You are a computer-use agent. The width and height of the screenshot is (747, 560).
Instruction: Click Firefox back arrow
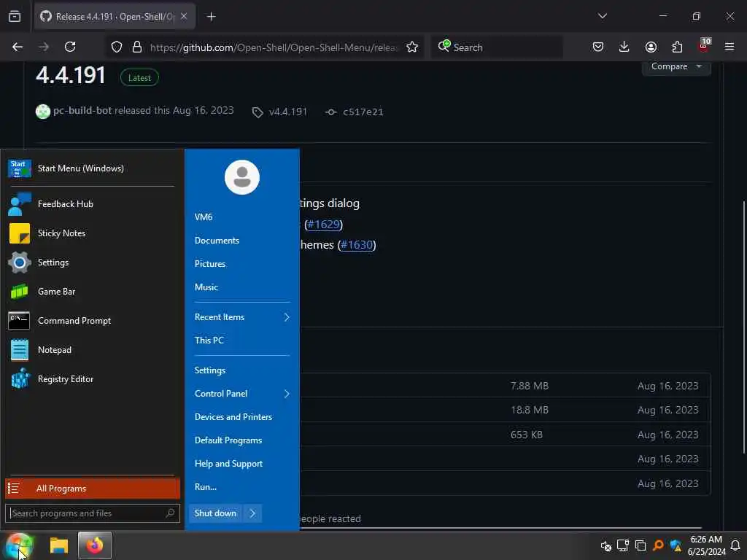click(18, 47)
